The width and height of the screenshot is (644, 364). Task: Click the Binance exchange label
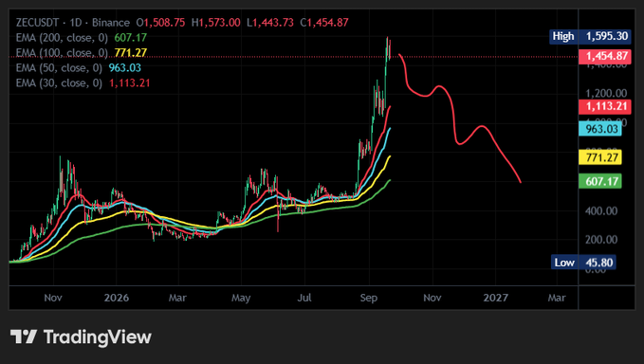[x=110, y=23]
